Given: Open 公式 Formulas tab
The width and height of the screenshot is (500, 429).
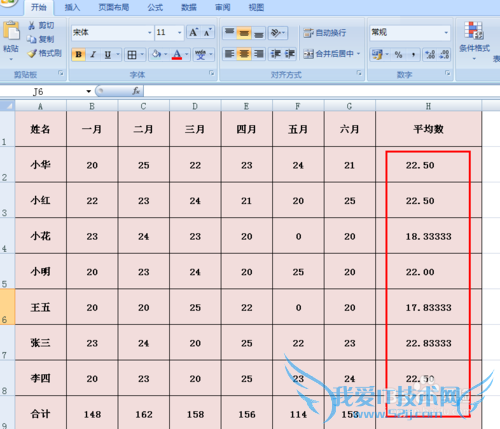Looking at the screenshot, I should pyautogui.click(x=155, y=7).
